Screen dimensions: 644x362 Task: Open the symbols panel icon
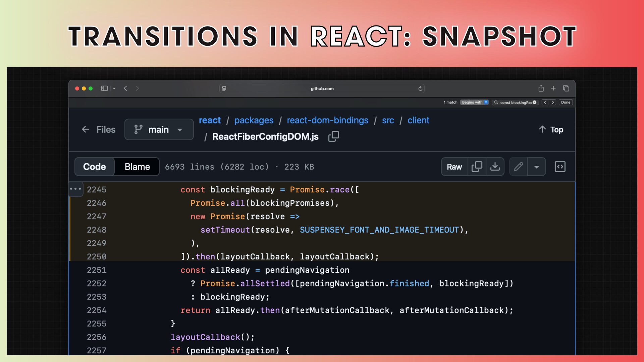[x=560, y=167]
